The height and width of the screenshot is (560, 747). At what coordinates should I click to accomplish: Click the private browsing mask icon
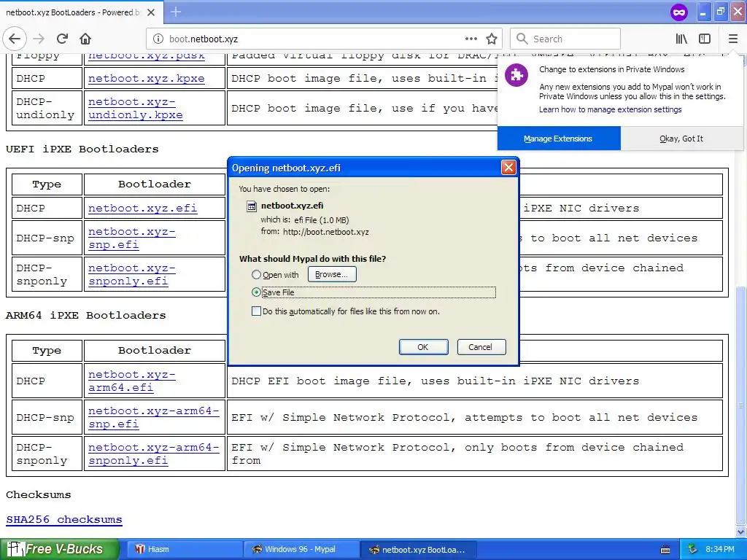(679, 12)
